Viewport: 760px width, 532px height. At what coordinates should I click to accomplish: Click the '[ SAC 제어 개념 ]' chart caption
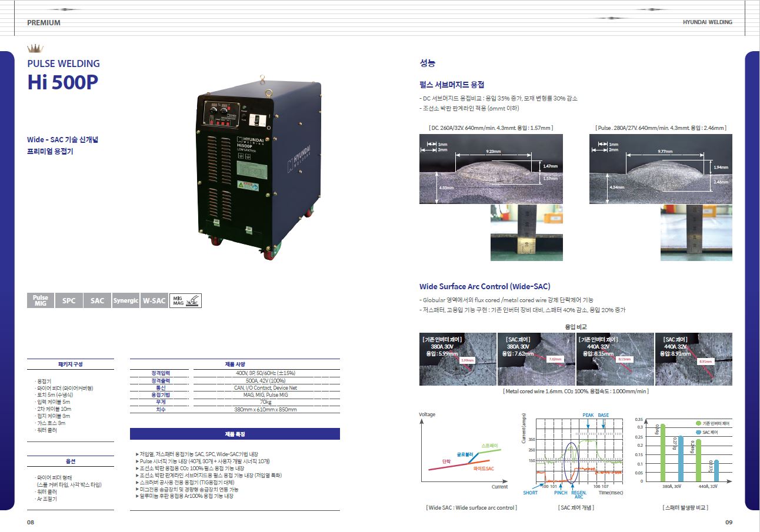coord(576,507)
